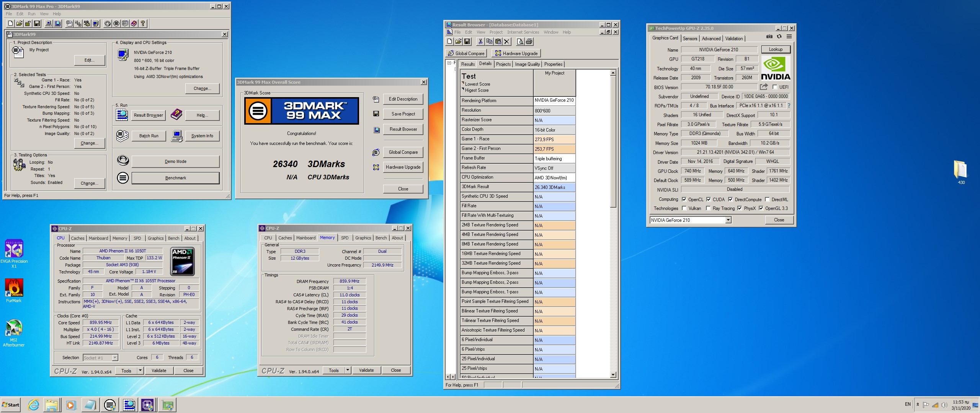This screenshot has height=413, width=980.
Task: Toggle the OpenCL checkbox in GPU-Z
Action: [x=684, y=199]
